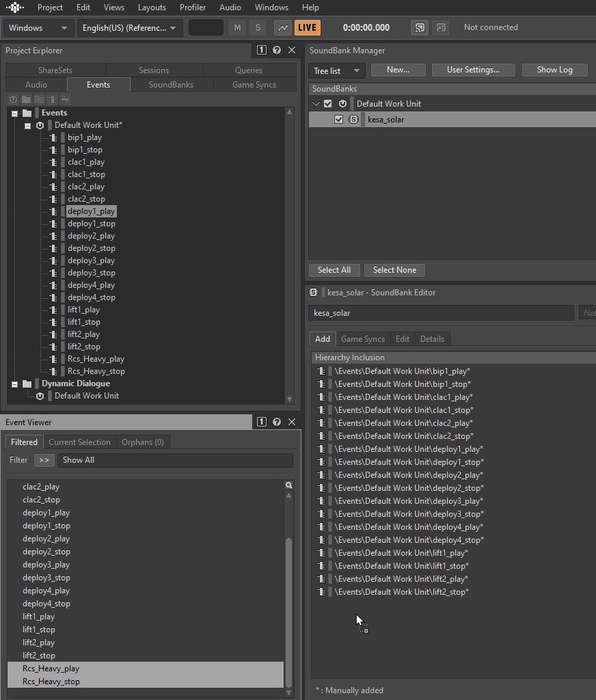
Task: Open the Tree list view dropdown
Action: [336, 70]
